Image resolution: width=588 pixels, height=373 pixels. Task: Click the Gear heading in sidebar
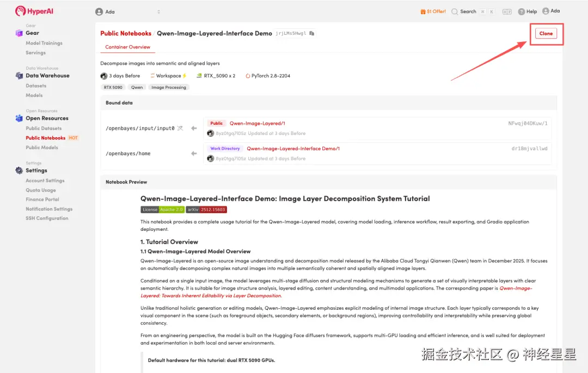32,33
